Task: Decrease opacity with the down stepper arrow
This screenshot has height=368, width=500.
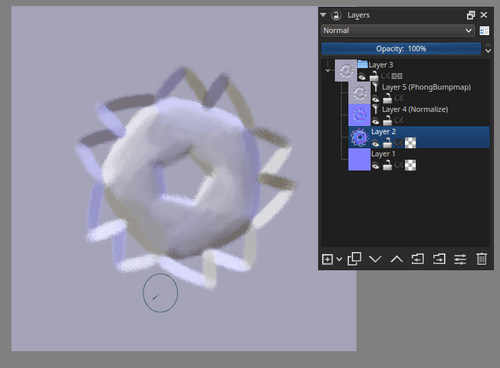Action: pyautogui.click(x=488, y=51)
